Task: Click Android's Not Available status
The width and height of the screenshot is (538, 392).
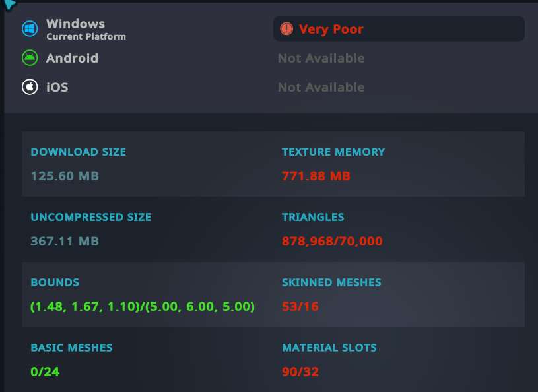Action: click(321, 58)
